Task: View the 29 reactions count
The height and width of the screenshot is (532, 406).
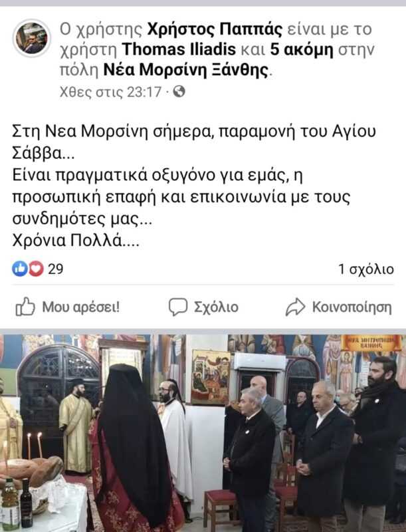Action: pos(56,269)
